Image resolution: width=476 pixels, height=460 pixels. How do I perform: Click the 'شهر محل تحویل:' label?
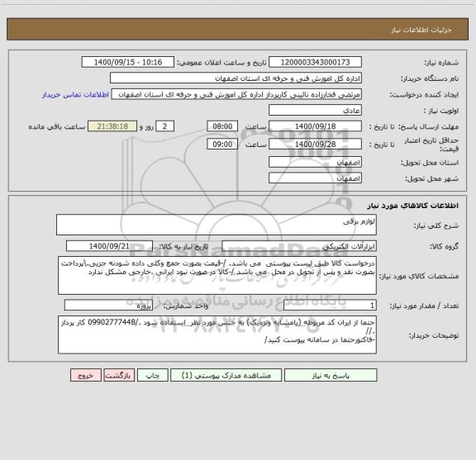[x=431, y=178]
